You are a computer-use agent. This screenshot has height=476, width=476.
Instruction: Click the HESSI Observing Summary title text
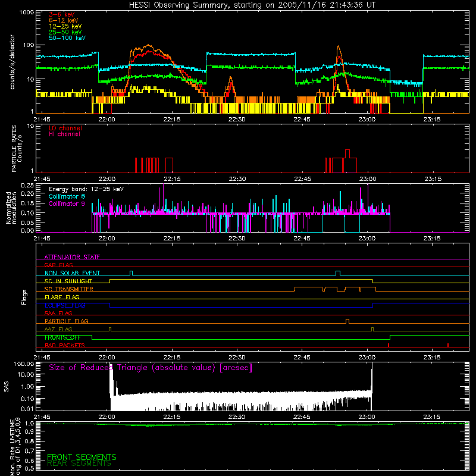(x=252, y=5)
